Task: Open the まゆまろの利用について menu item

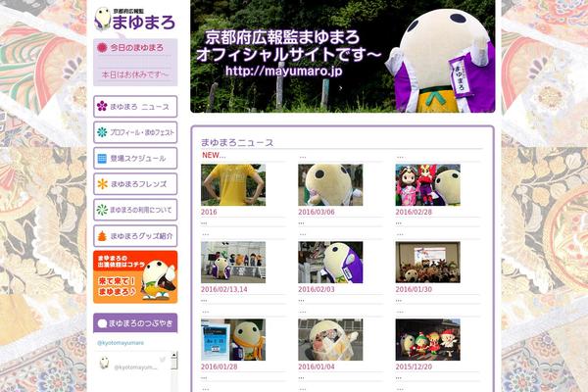Action: point(135,210)
